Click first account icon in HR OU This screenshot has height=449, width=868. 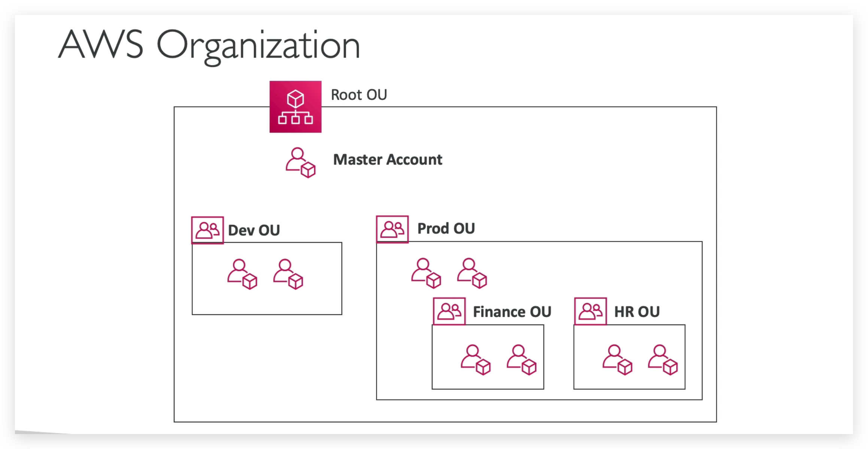point(617,360)
